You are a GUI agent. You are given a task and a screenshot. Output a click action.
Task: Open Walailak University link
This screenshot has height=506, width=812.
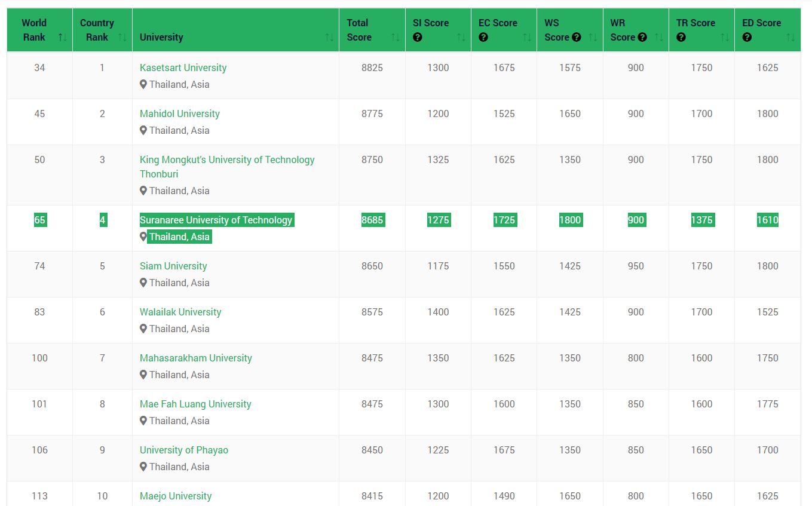tap(180, 312)
